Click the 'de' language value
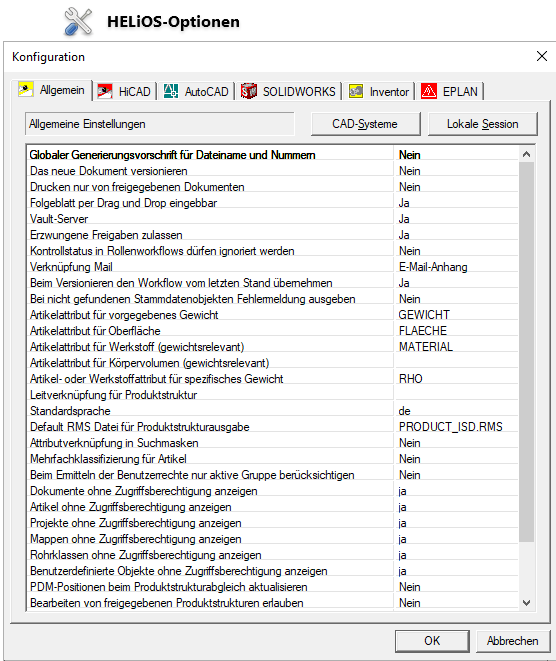Screen dimensions: 556x661 pyautogui.click(x=404, y=411)
